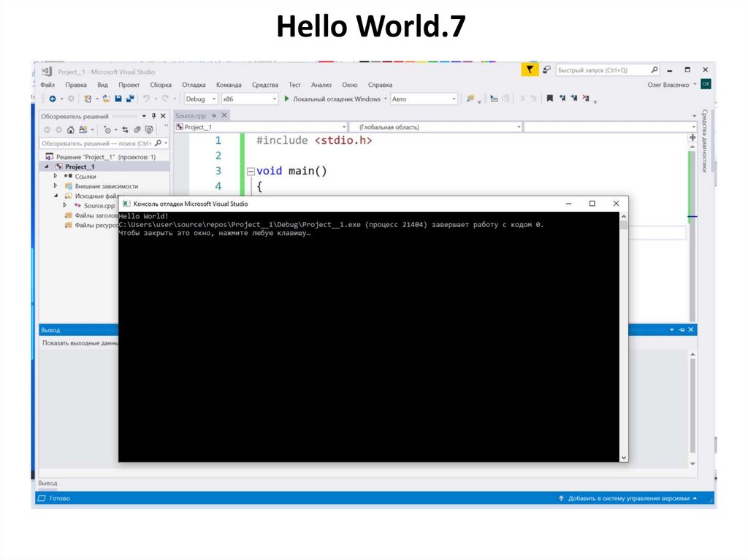
Task: Expand the Внешние зависимости node
Action: click(x=56, y=185)
